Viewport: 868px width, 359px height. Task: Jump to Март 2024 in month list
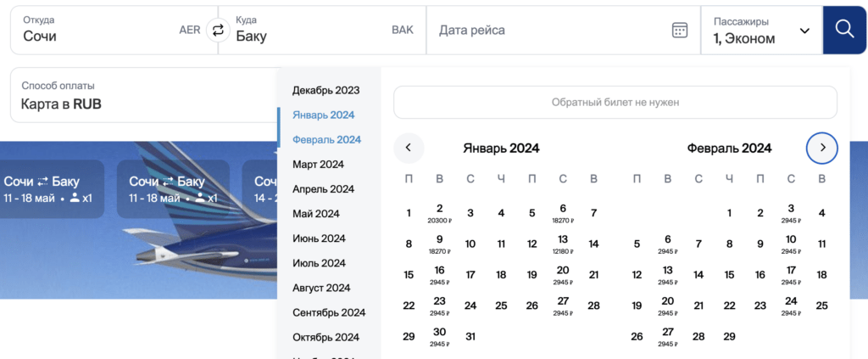tap(319, 165)
